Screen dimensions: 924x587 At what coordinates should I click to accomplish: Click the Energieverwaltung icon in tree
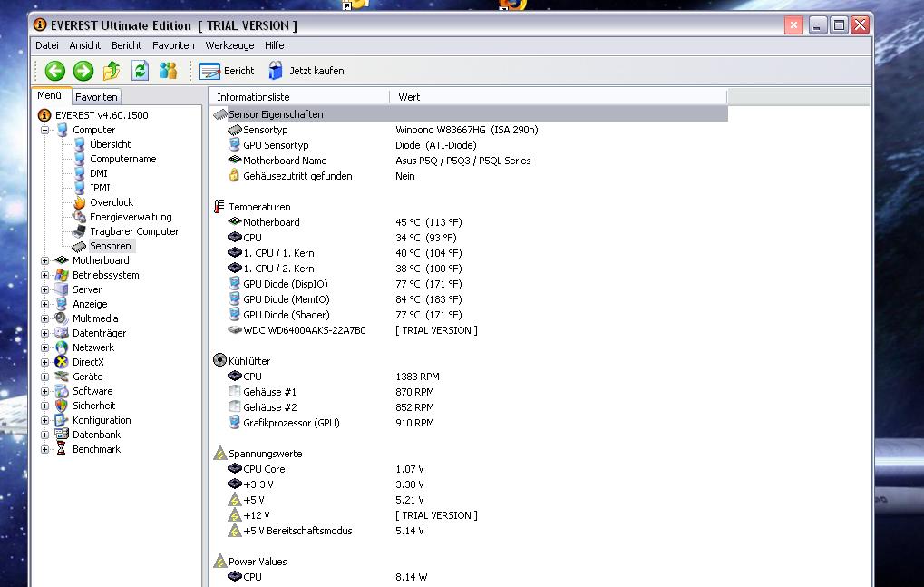80,217
